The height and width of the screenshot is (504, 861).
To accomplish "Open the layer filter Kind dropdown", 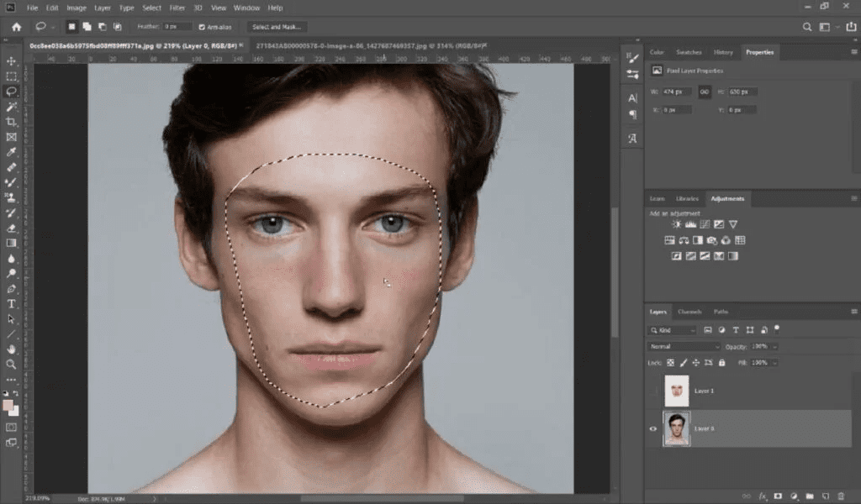I will click(x=673, y=330).
